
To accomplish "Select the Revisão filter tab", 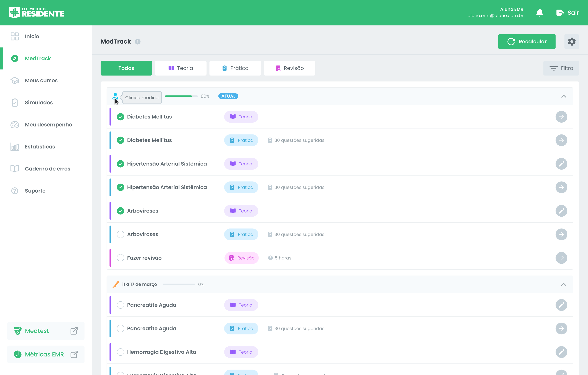I will tap(289, 68).
